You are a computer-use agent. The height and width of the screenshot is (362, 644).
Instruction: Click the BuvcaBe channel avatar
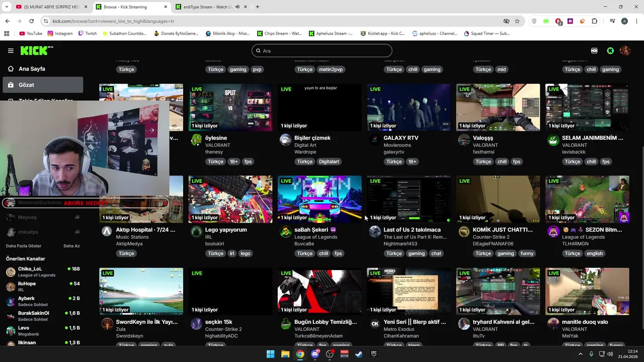(285, 232)
